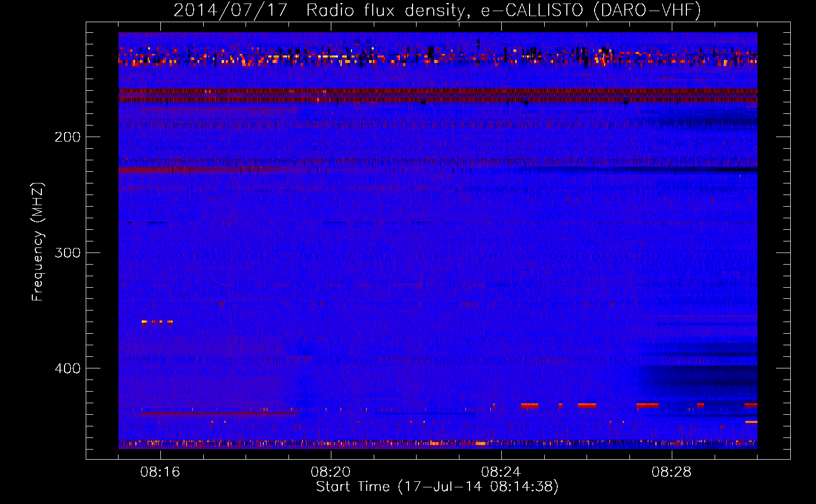The width and height of the screenshot is (816, 504).
Task: Click the 400 frequency tick label
Action: (68, 368)
